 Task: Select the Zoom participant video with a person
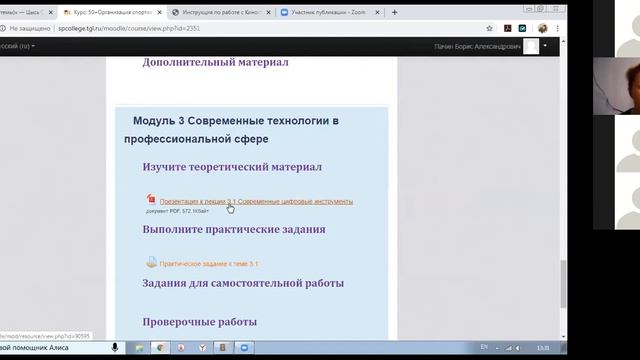616,86
